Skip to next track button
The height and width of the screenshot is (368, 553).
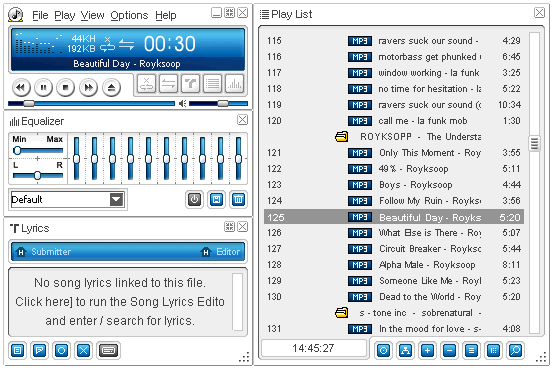(88, 87)
